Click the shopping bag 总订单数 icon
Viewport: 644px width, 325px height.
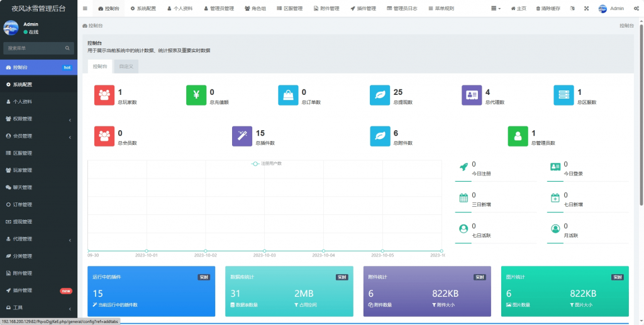288,95
